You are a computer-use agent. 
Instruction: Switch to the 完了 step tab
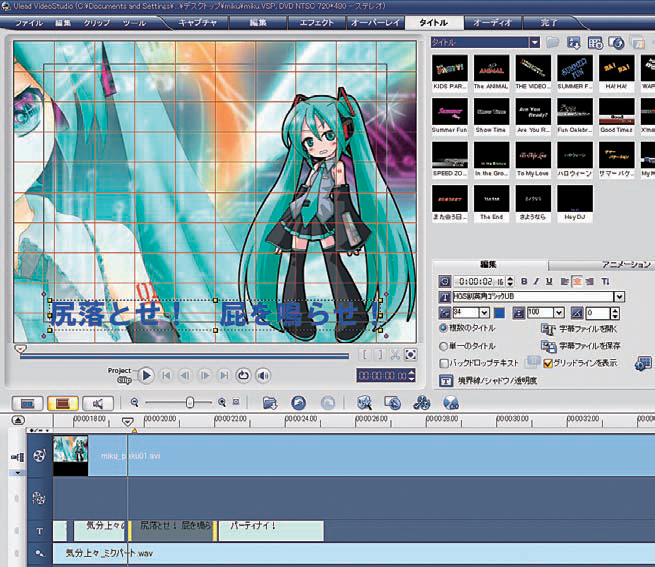click(549, 23)
